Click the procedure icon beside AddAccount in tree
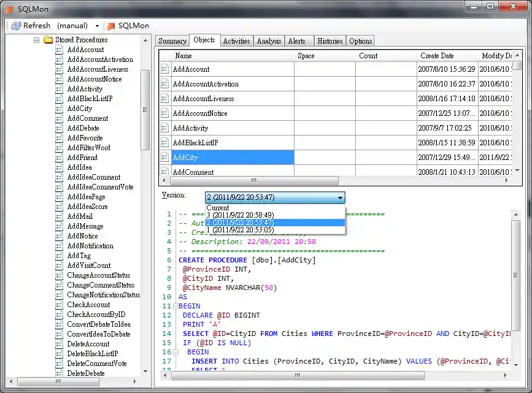The height and width of the screenshot is (393, 532). click(58, 50)
